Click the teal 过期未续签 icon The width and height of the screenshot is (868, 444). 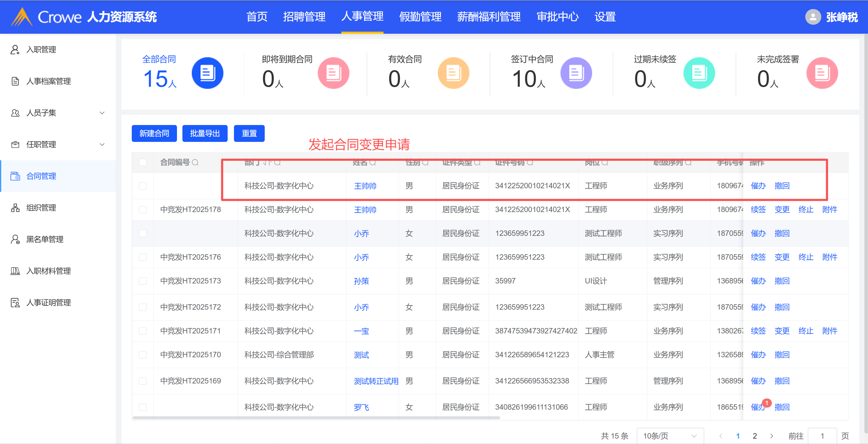699,73
